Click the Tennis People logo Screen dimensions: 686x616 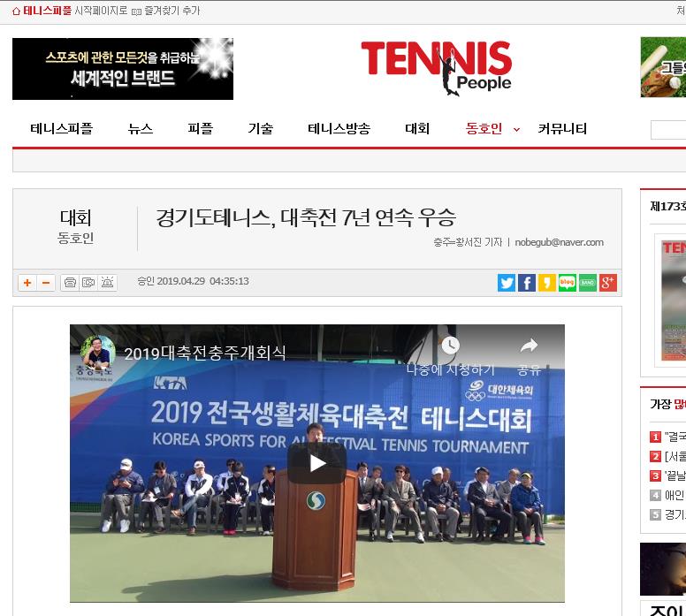click(436, 68)
